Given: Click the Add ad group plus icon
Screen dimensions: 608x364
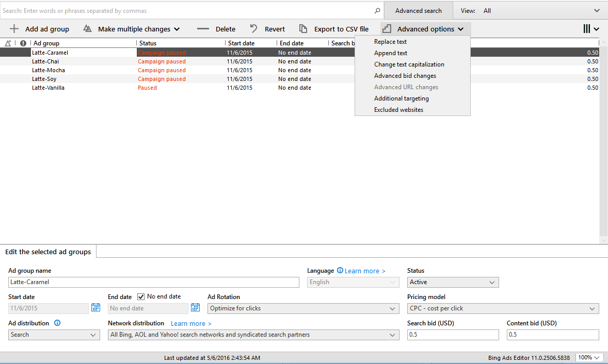Looking at the screenshot, I should click(x=14, y=29).
